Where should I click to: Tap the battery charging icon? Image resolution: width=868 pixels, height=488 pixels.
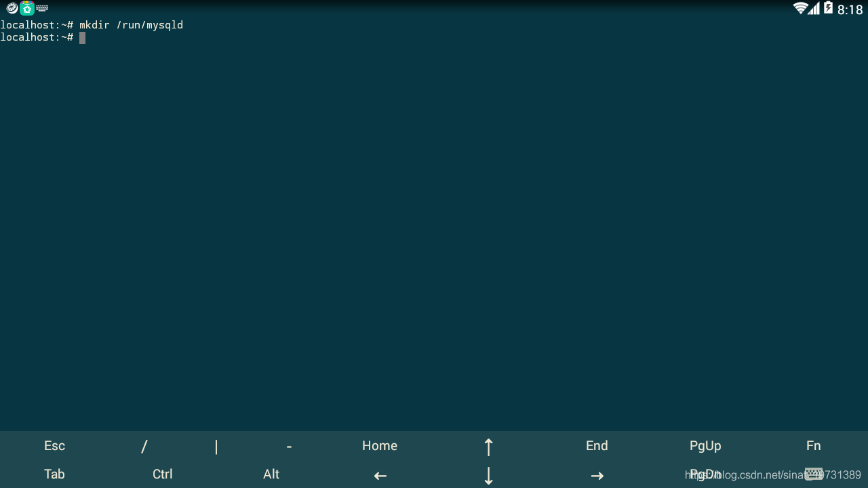click(x=828, y=8)
